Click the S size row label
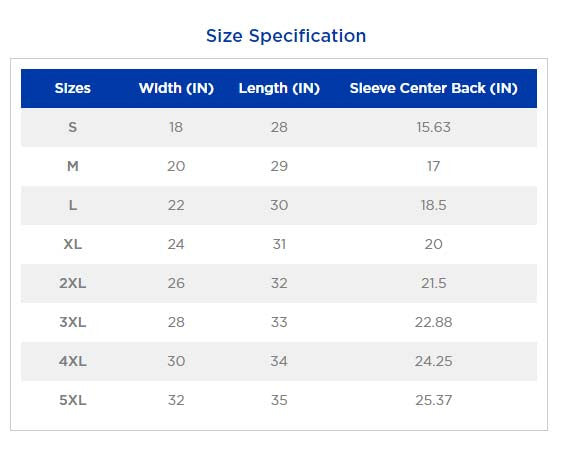561x450 pixels. click(73, 127)
